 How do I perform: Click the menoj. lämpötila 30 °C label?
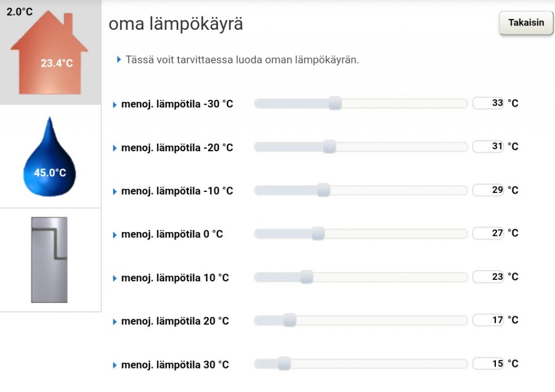(x=175, y=365)
